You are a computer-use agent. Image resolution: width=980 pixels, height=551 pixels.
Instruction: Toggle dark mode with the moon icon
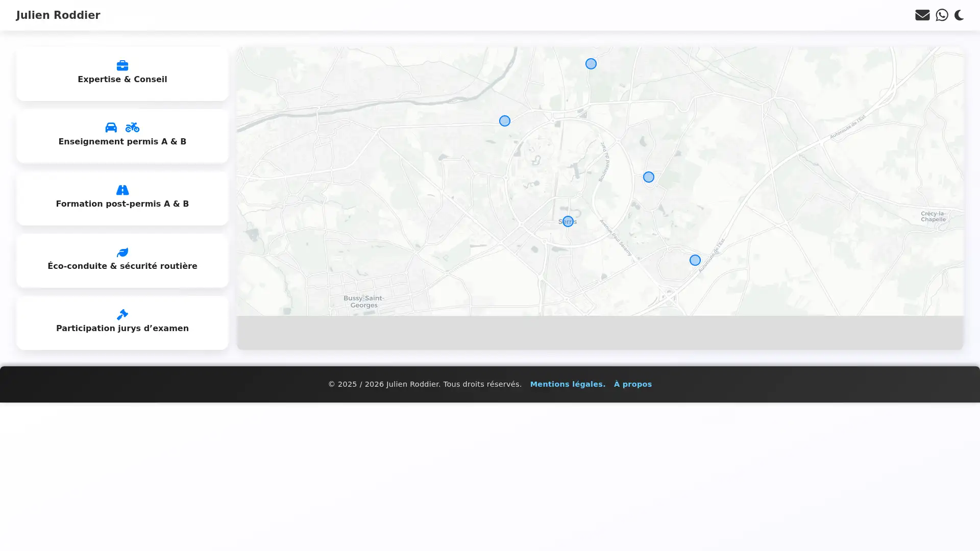coord(960,15)
